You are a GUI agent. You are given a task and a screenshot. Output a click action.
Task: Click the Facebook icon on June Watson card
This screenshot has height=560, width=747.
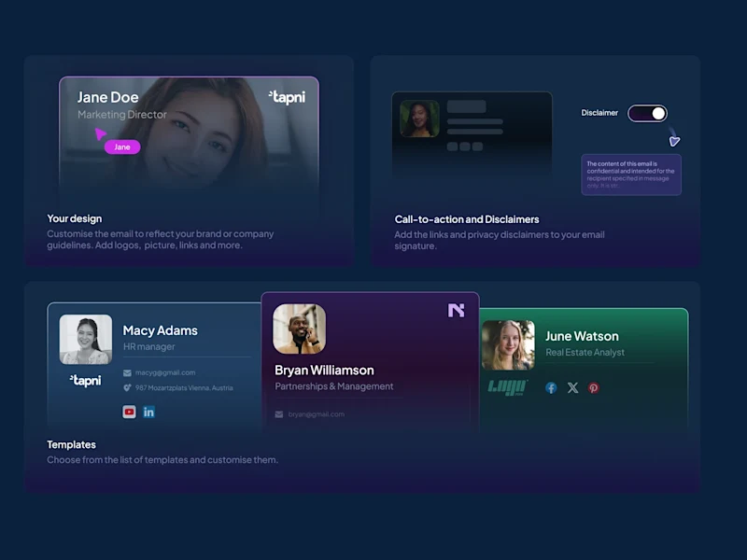[x=551, y=387]
